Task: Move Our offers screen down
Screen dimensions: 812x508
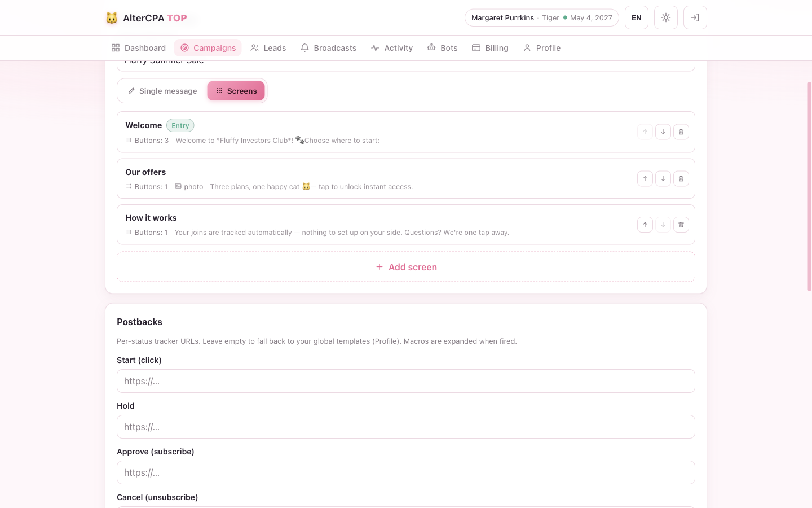Action: tap(663, 179)
